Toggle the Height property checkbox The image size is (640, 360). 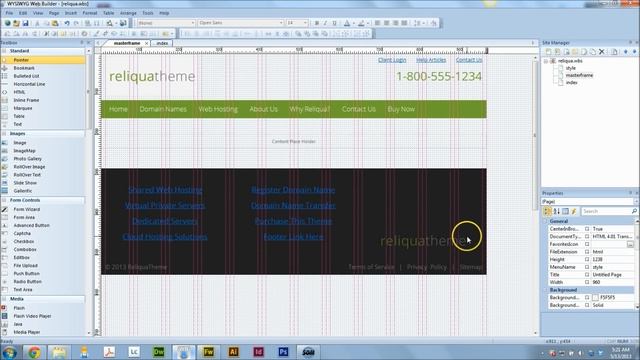pyautogui.click(x=587, y=260)
